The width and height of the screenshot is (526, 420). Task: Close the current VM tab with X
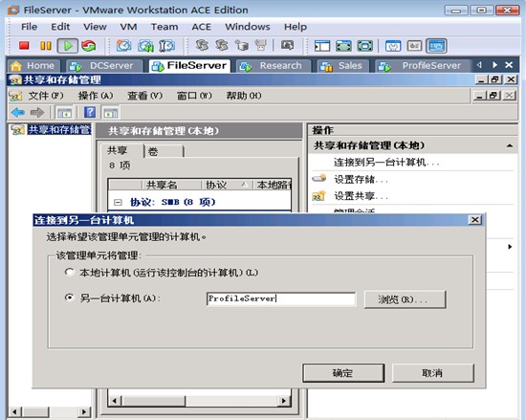coord(509,65)
